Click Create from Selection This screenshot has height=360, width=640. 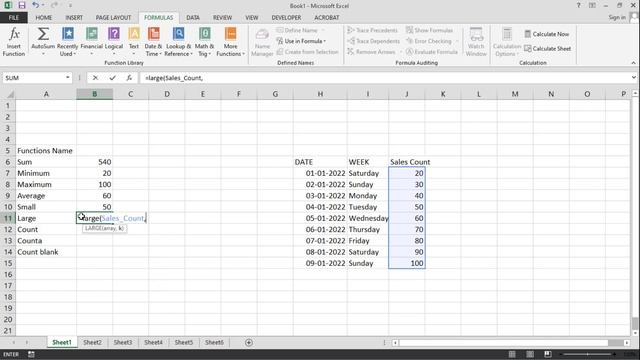pyautogui.click(x=307, y=52)
